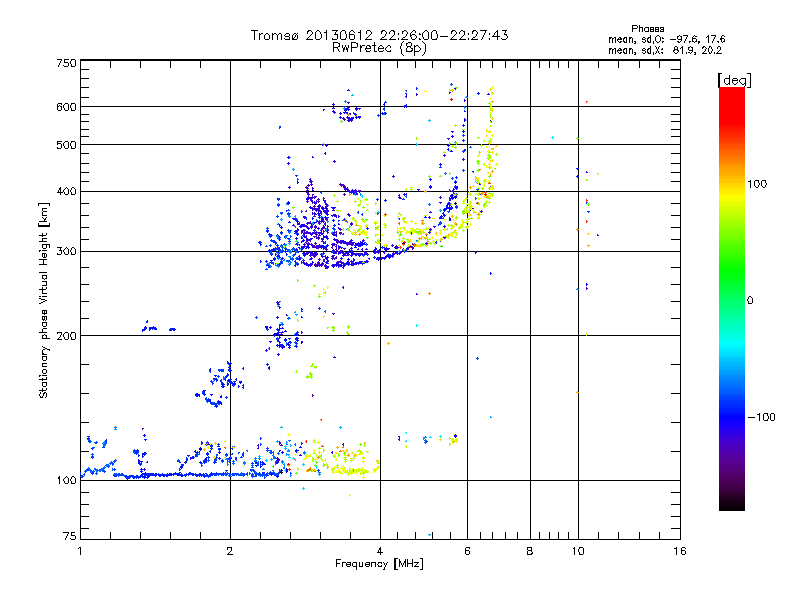Click the x-axis tick label '2'
This screenshot has height=600, width=800.
pos(230,551)
